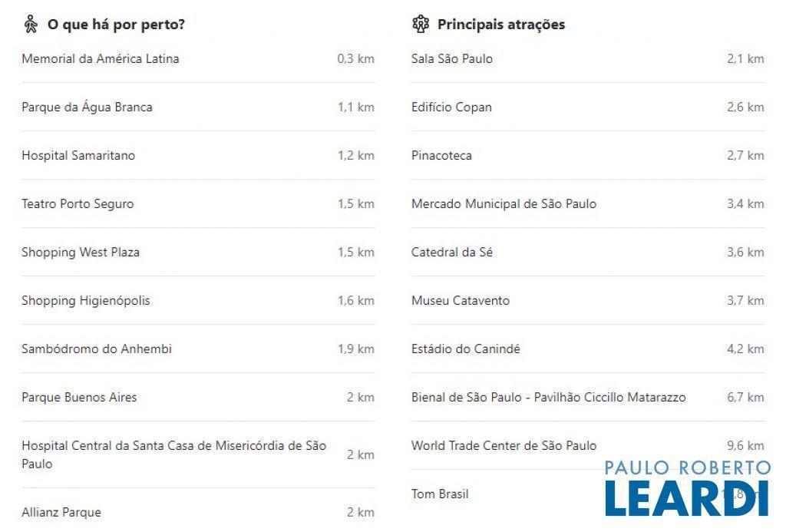Click Hospital Samaritano in nearby list

pos(78,155)
